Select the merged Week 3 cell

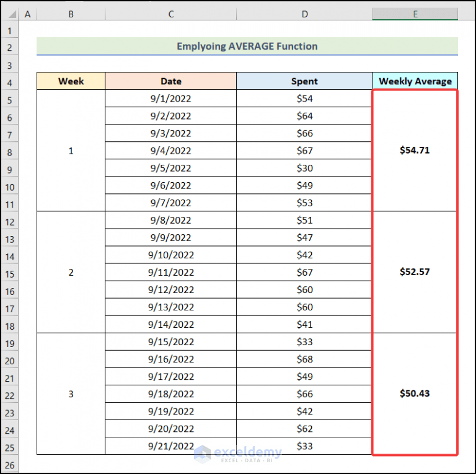coord(71,393)
